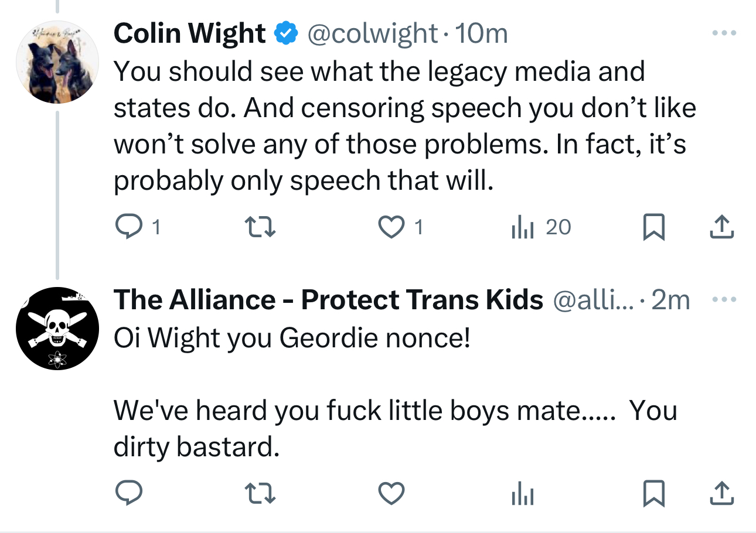View analytics on The Alliance's tweet
756x533 pixels.
point(520,495)
